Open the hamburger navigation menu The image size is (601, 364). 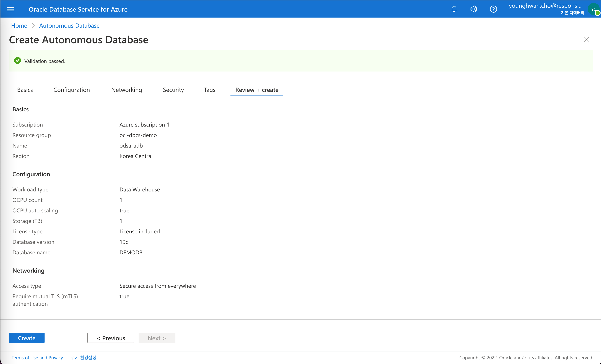[x=10, y=9]
